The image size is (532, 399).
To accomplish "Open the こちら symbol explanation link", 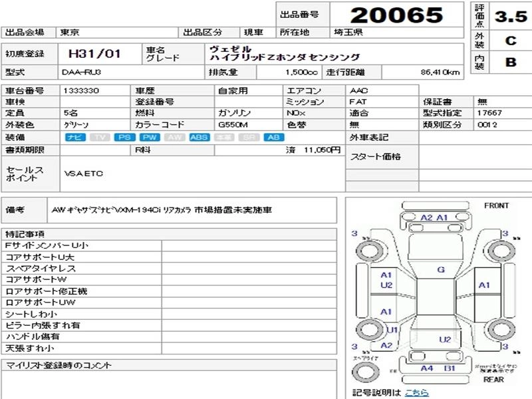I will [417, 392].
